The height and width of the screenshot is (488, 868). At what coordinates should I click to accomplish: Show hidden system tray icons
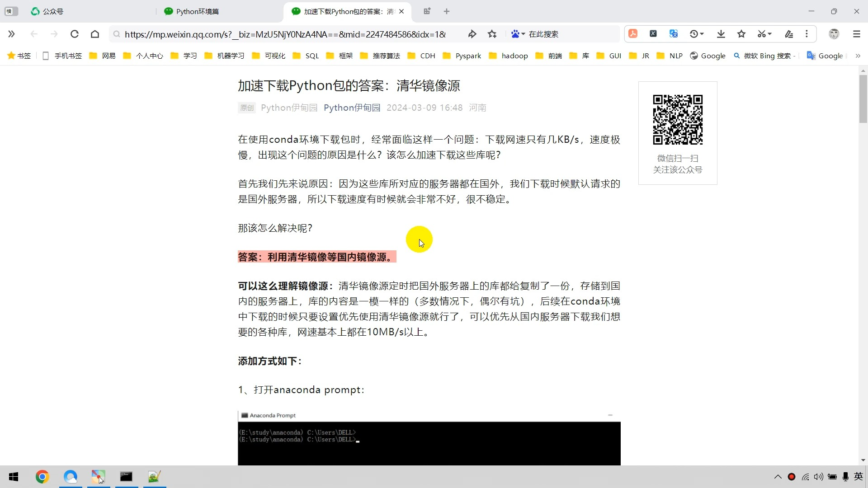[x=778, y=477]
